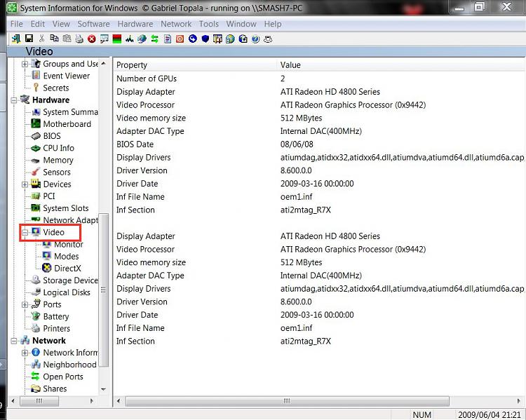Select DirectX under Video
This screenshot has width=526, height=420.
coord(67,268)
